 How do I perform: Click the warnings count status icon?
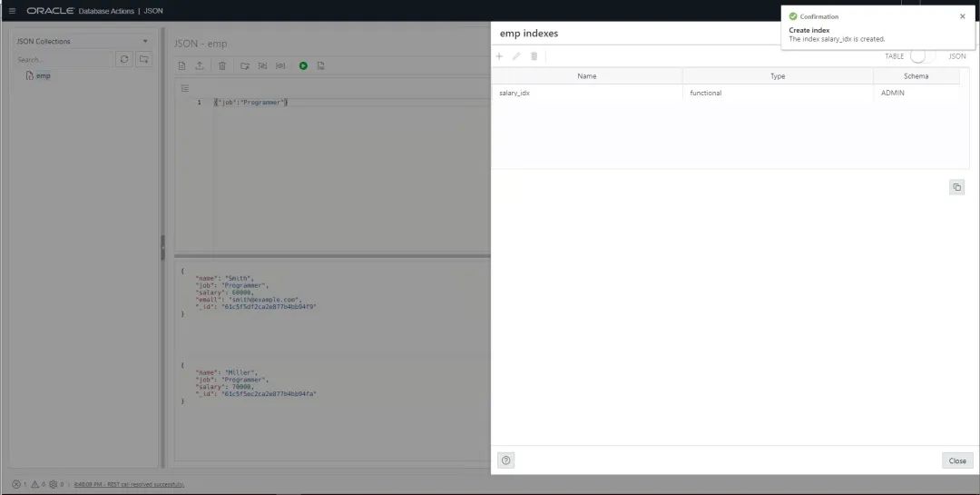point(35,484)
